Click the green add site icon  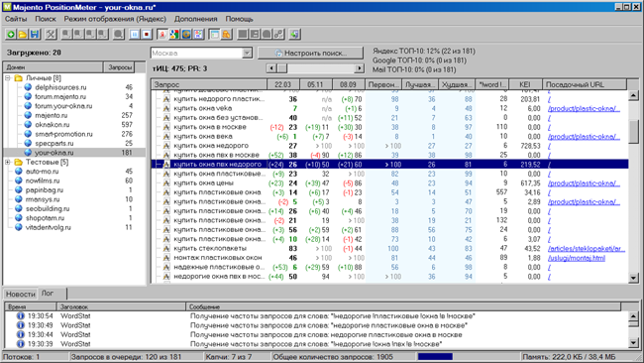(11, 34)
